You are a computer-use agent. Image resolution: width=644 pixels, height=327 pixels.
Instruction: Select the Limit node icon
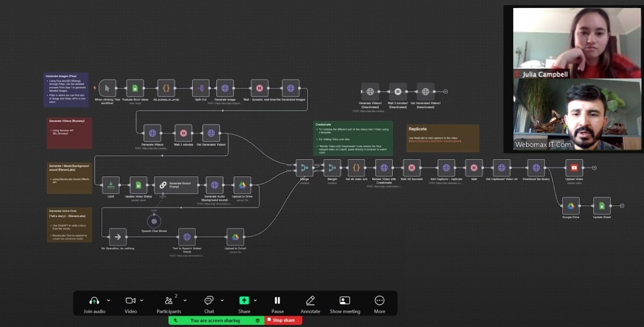110,185
